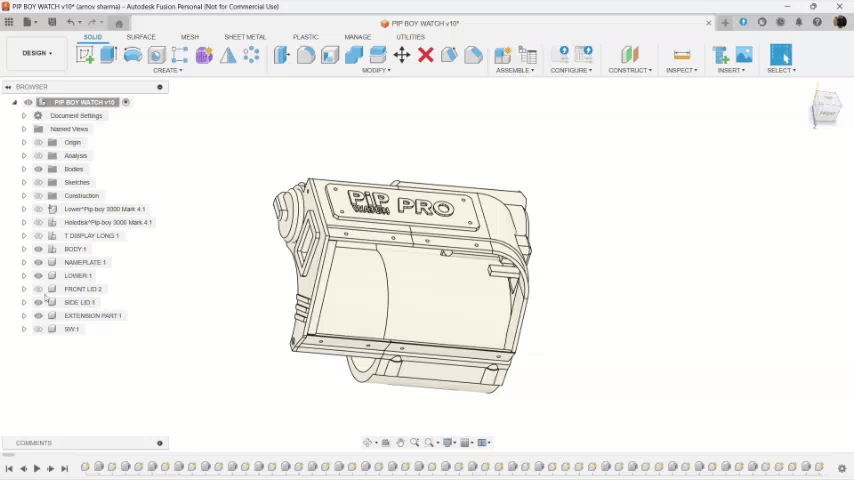The width and height of the screenshot is (854, 480).
Task: Expand the Document Settings node
Action: [24, 116]
